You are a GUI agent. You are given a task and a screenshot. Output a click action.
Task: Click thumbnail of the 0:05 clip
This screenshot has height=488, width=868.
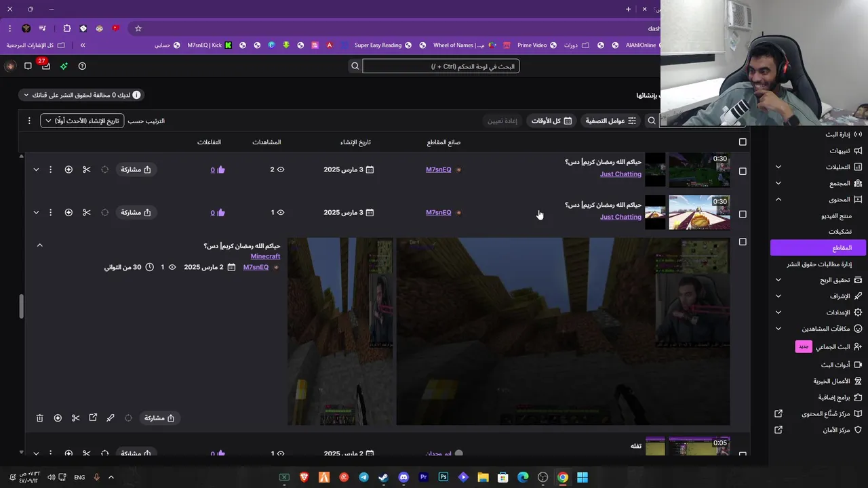coord(699,446)
